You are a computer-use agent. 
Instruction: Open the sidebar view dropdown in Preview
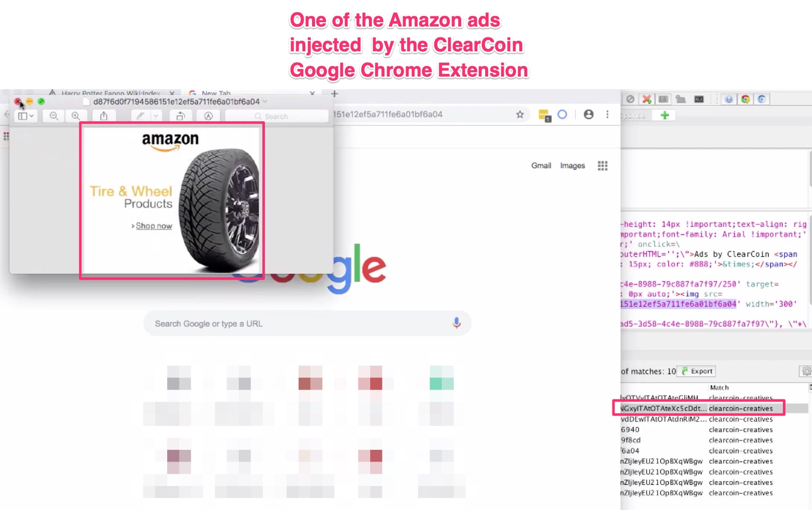[x=26, y=116]
